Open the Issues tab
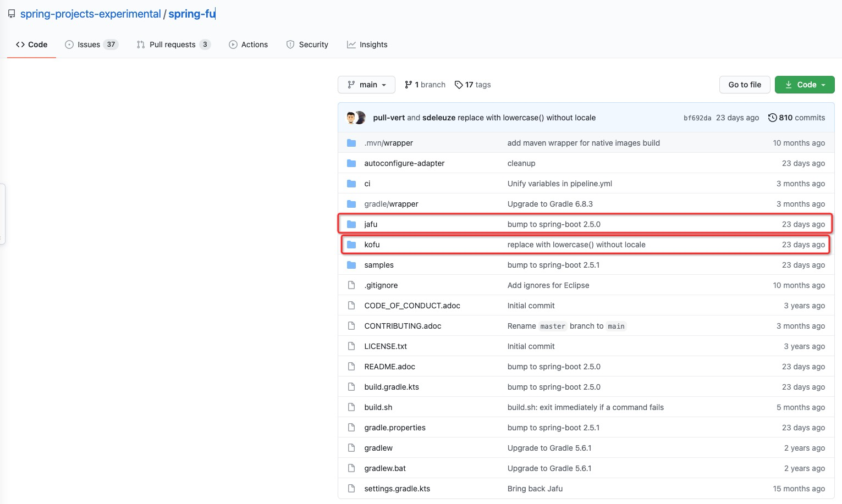 (91, 45)
